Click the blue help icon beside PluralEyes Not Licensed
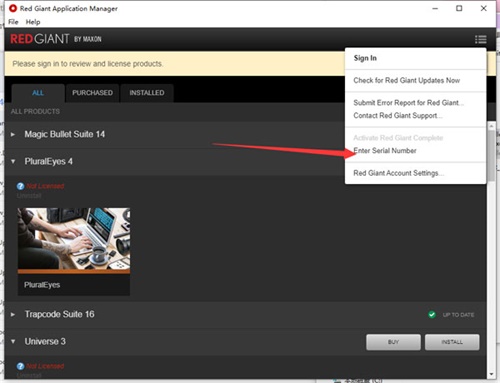This screenshot has height=383, width=500. [x=21, y=186]
